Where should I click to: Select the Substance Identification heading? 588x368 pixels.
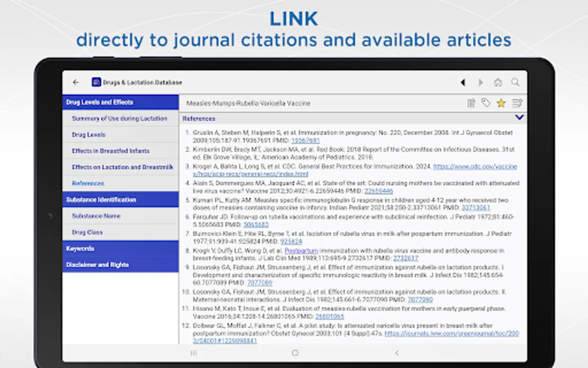tap(120, 200)
